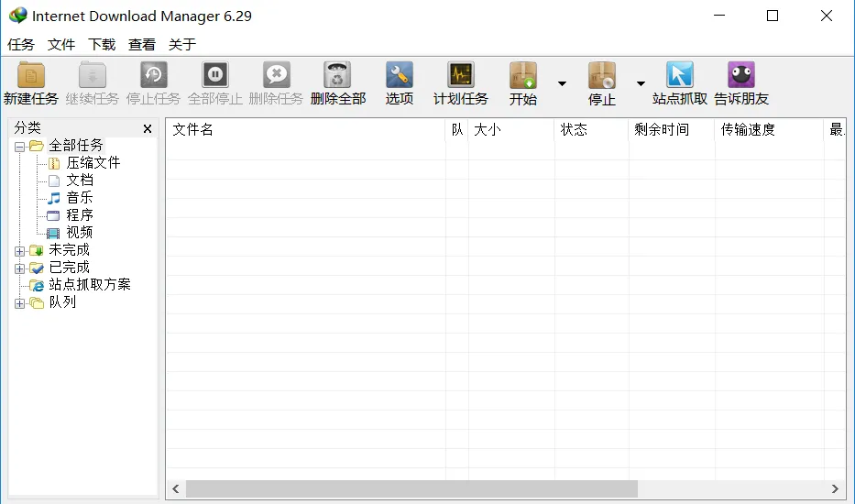Screen dimensions: 855x504
Task: Select the 音乐 category
Action: coord(80,197)
